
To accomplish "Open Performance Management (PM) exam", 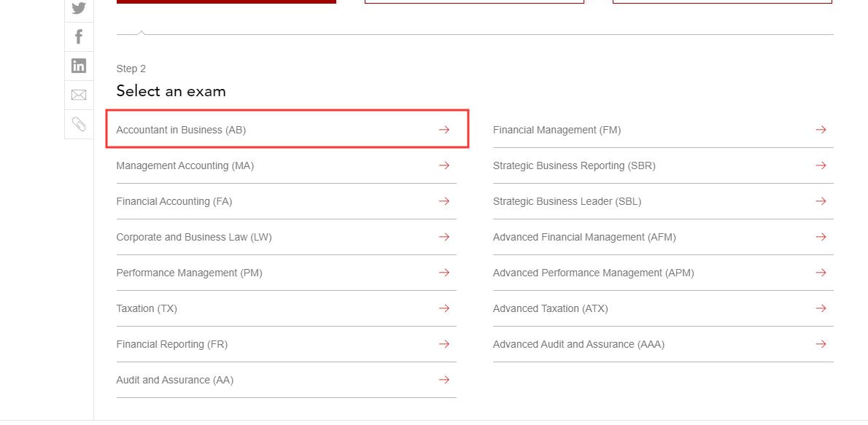I will [190, 273].
